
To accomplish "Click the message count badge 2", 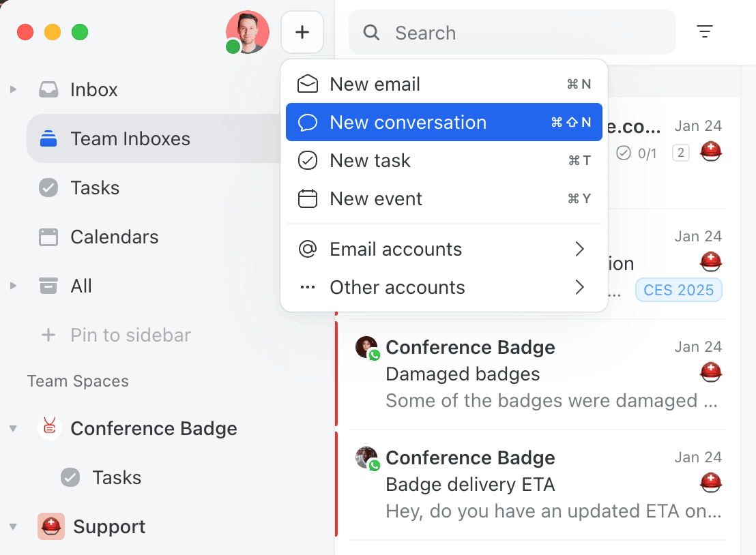I will pyautogui.click(x=680, y=153).
